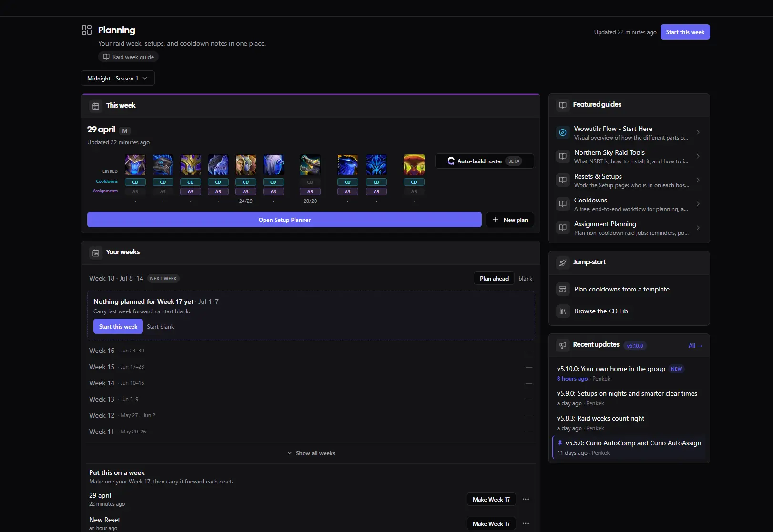The width and height of the screenshot is (773, 532).
Task: Click the Cooldowns row label link
Action: [107, 181]
